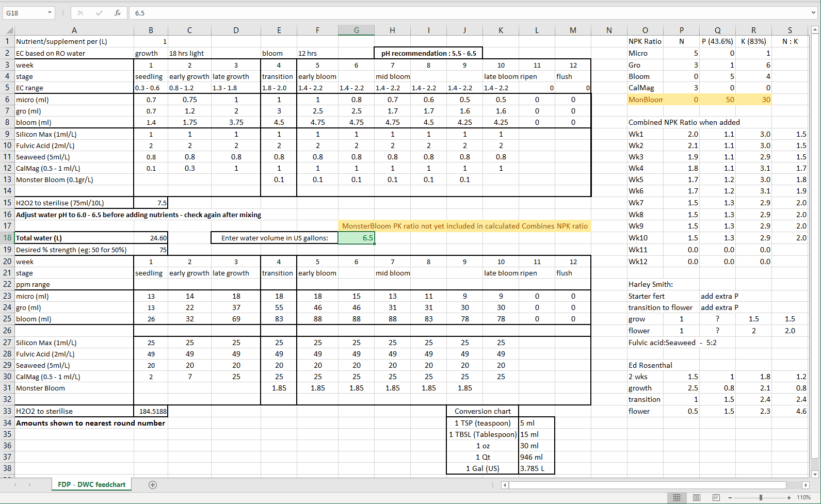Switch to Normal view icon

tap(677, 497)
